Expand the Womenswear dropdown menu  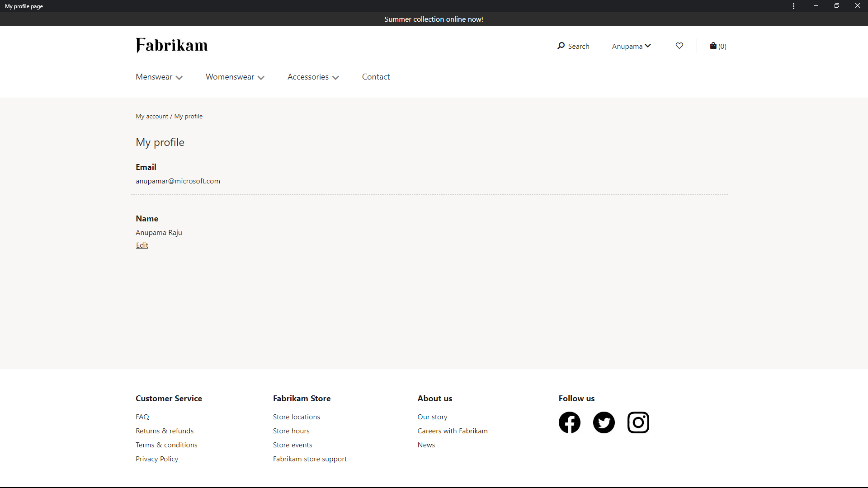pyautogui.click(x=235, y=76)
